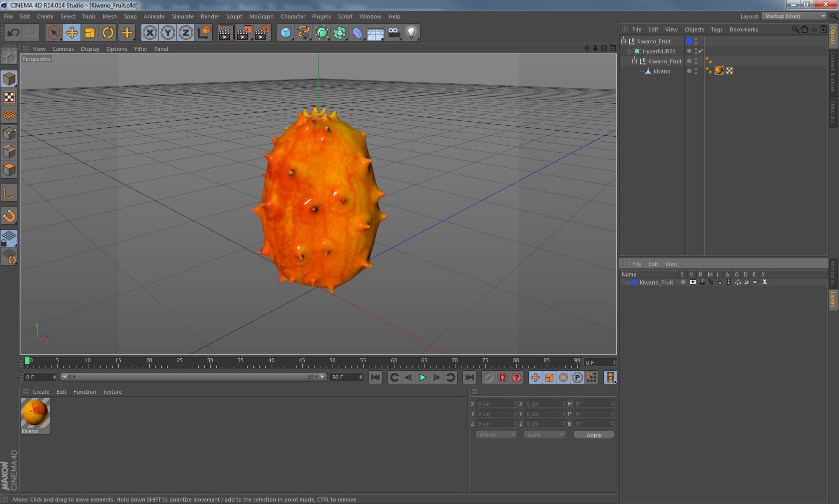
Task: Click the Apply coordinates button
Action: click(x=594, y=435)
